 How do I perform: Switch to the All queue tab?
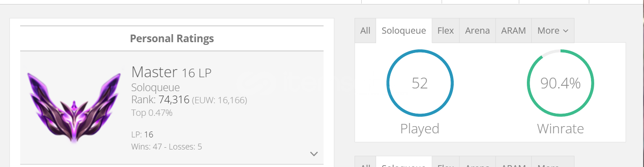tap(365, 31)
